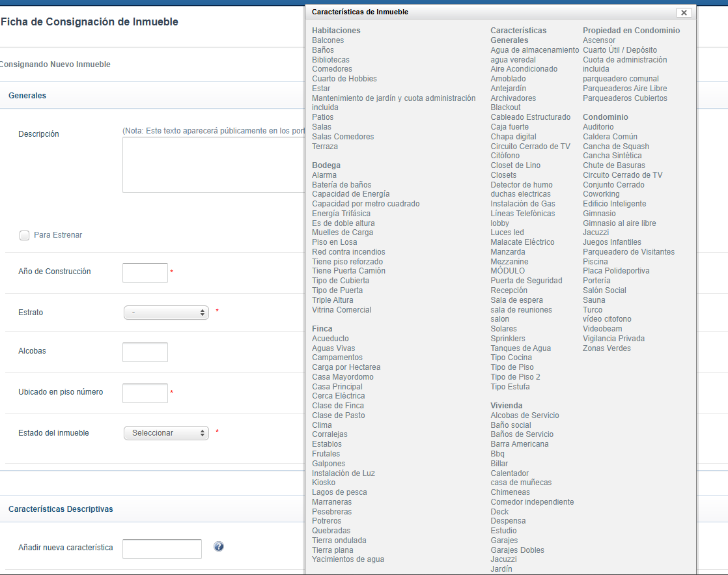Screen dimensions: 728x575
Task: Choose Salón Social feature
Action: (604, 290)
